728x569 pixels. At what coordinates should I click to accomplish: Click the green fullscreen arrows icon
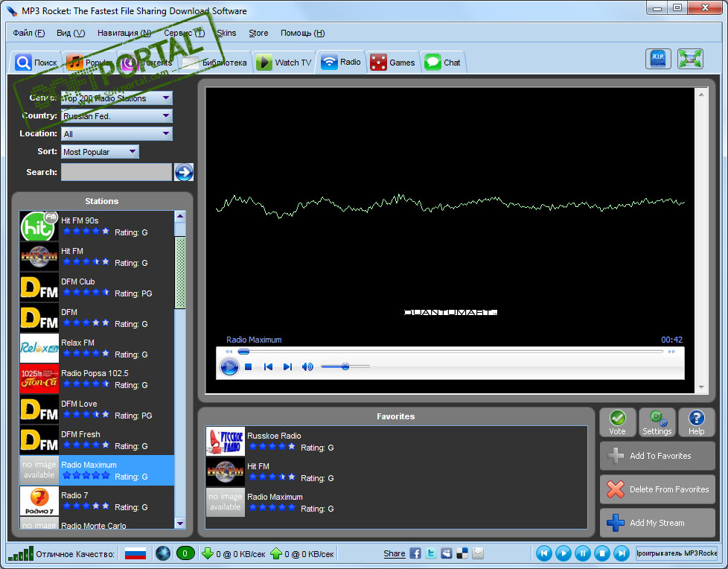[x=690, y=59]
